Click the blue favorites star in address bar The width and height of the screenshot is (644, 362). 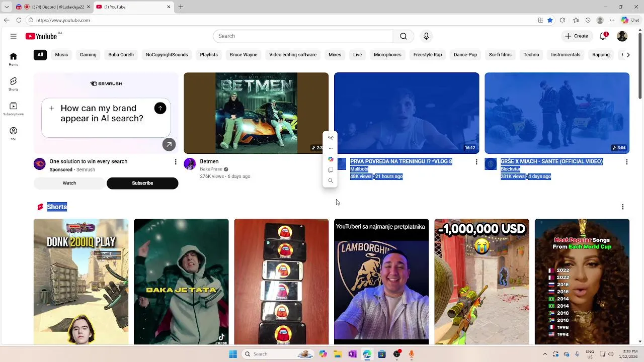click(x=550, y=20)
